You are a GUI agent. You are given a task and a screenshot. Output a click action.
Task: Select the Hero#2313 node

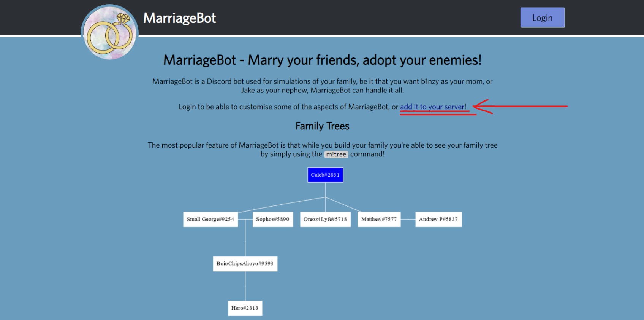(x=245, y=308)
